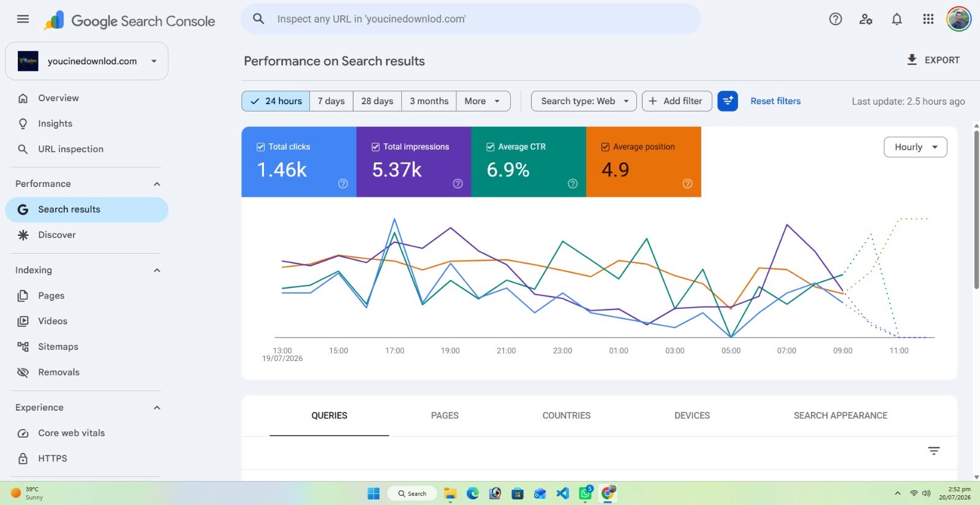Switch to the Queries tab
This screenshot has width=980, height=505.
329,416
